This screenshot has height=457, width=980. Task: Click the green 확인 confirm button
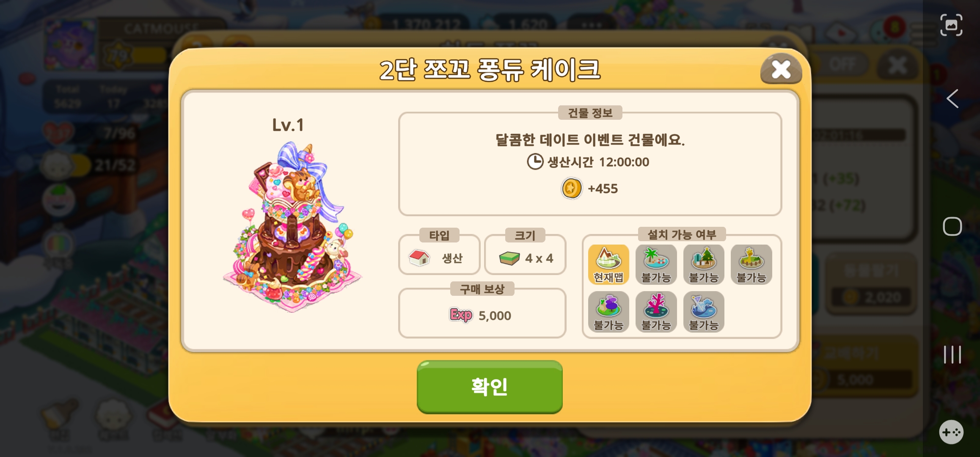(x=490, y=386)
